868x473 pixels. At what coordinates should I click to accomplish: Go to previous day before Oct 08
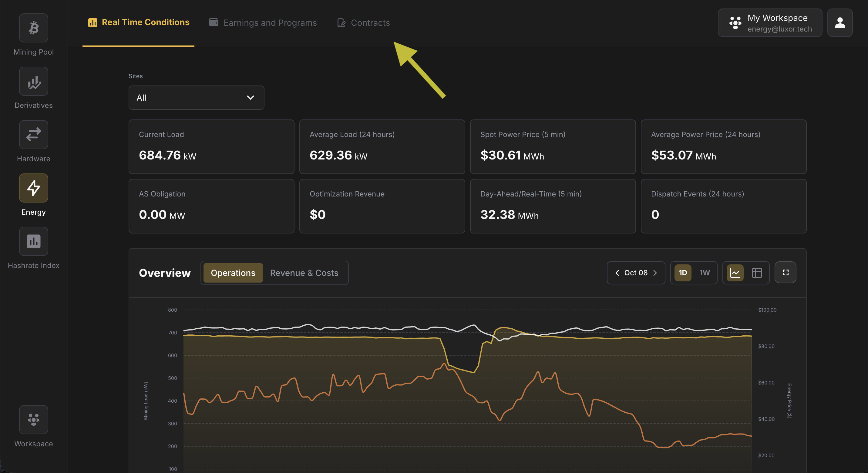(617, 273)
